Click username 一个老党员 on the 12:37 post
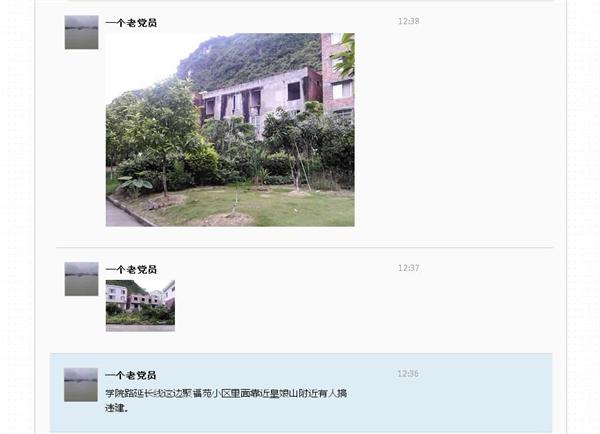 click(x=131, y=269)
